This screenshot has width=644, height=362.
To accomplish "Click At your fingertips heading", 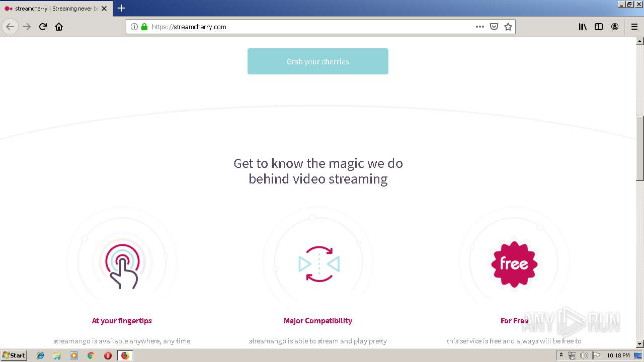I will click(122, 320).
